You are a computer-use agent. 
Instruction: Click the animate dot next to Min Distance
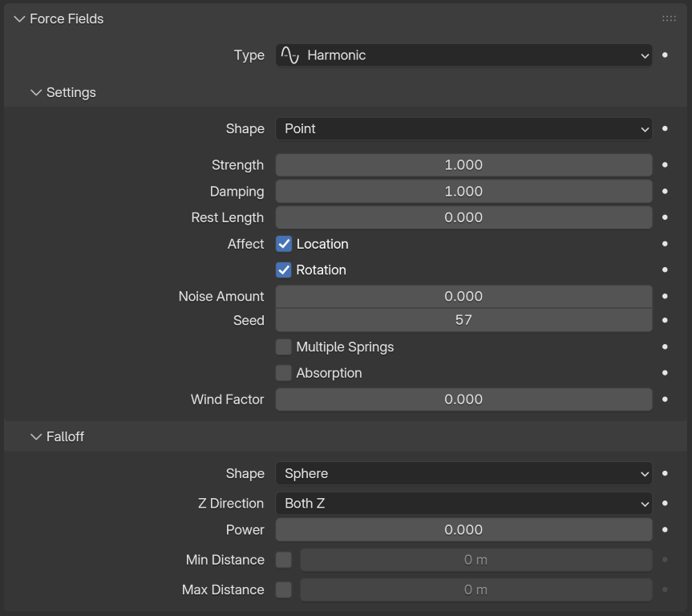pos(665,560)
